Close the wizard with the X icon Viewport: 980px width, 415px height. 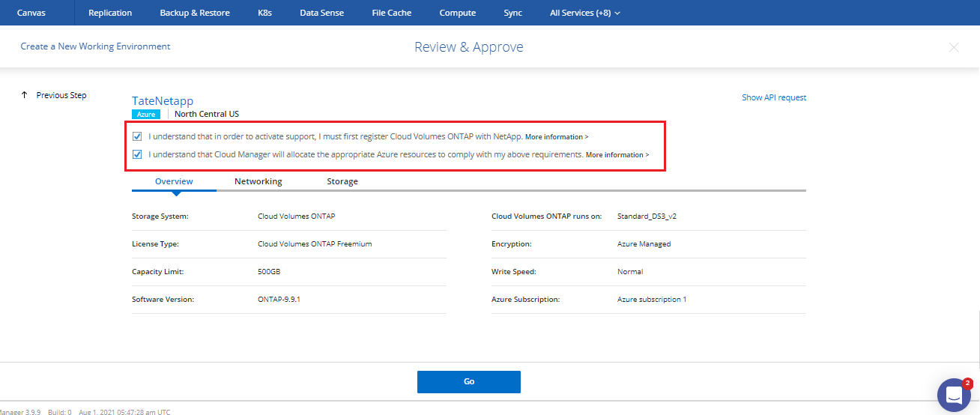[954, 47]
